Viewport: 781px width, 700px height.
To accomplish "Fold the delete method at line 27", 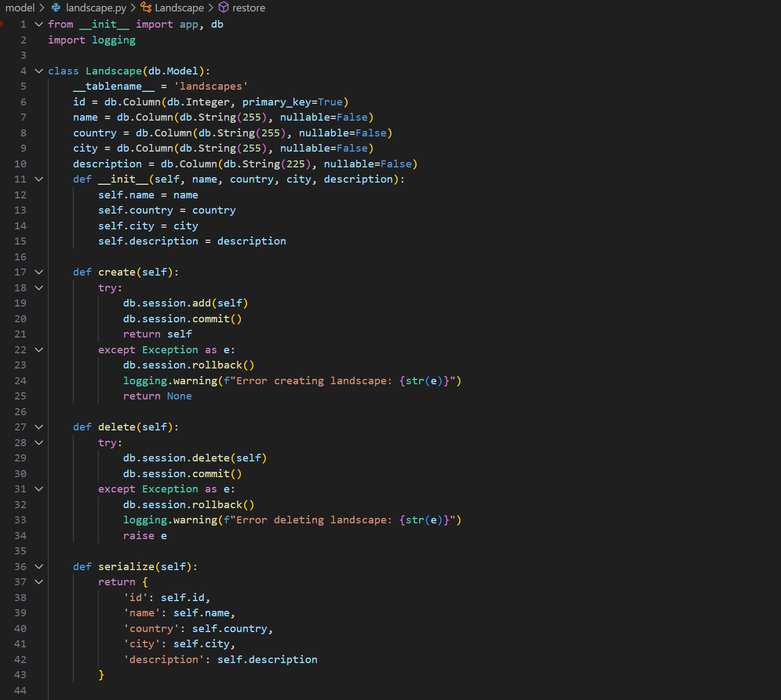I will [x=39, y=427].
